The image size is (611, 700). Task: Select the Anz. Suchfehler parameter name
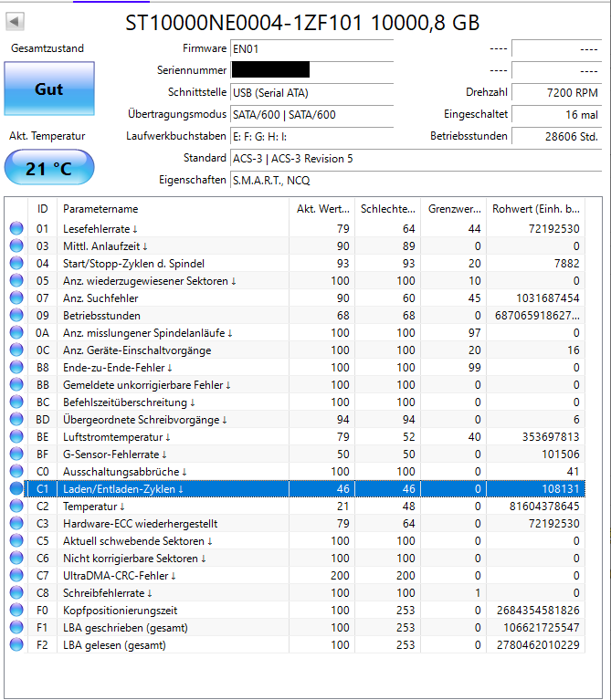(100, 298)
